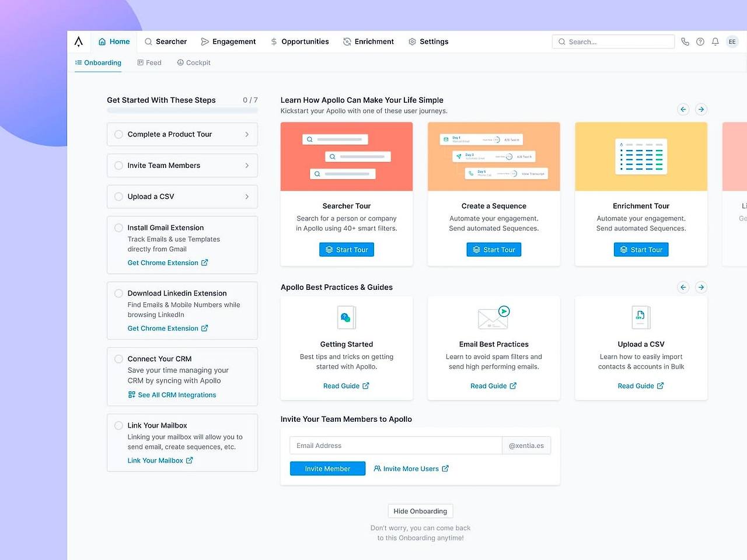This screenshot has width=747, height=560.
Task: Click previous arrow for Best Practices guides
Action: coord(683,287)
